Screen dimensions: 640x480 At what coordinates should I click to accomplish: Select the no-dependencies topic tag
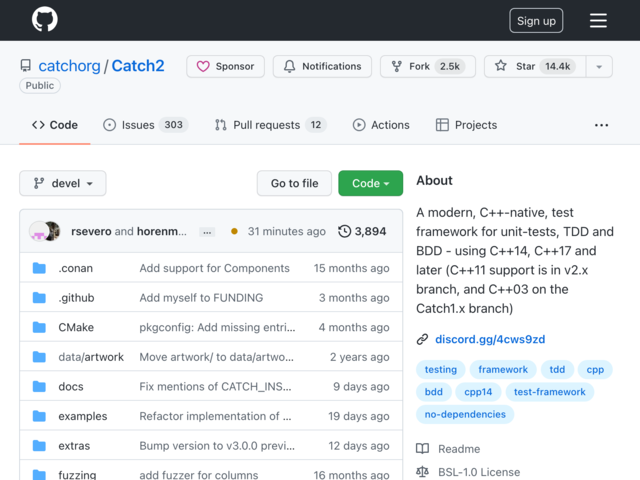pyautogui.click(x=465, y=415)
